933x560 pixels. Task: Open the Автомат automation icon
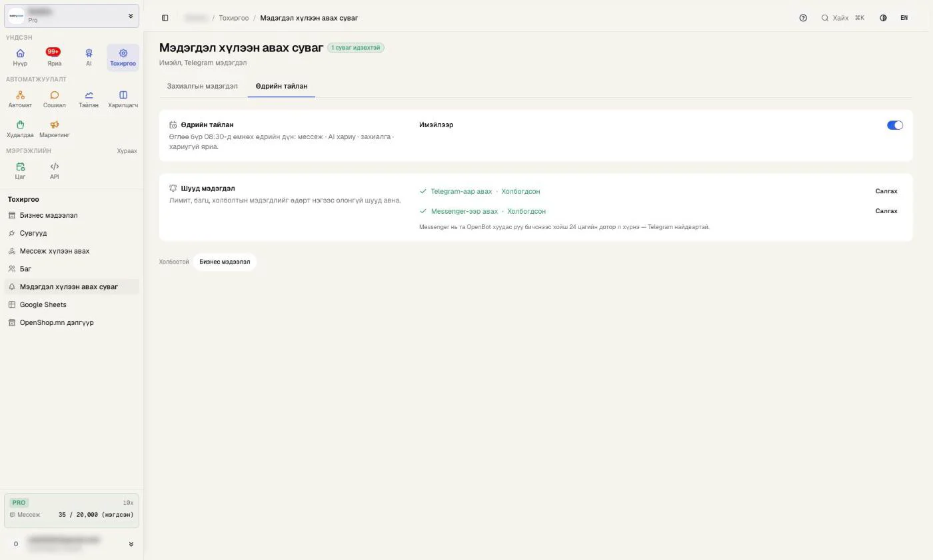(x=20, y=99)
